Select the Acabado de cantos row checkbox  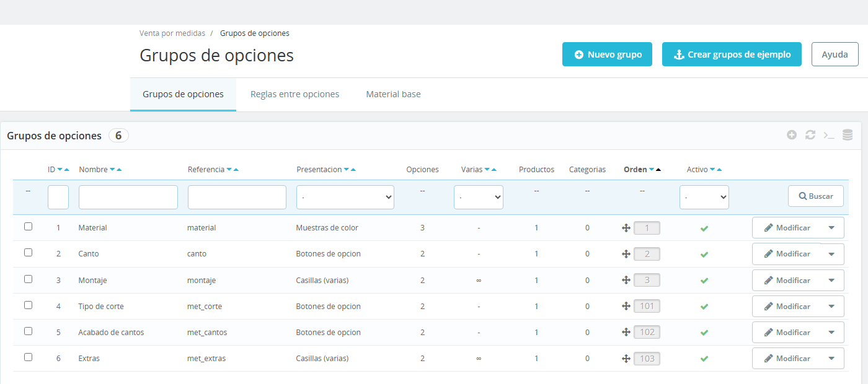coord(28,331)
